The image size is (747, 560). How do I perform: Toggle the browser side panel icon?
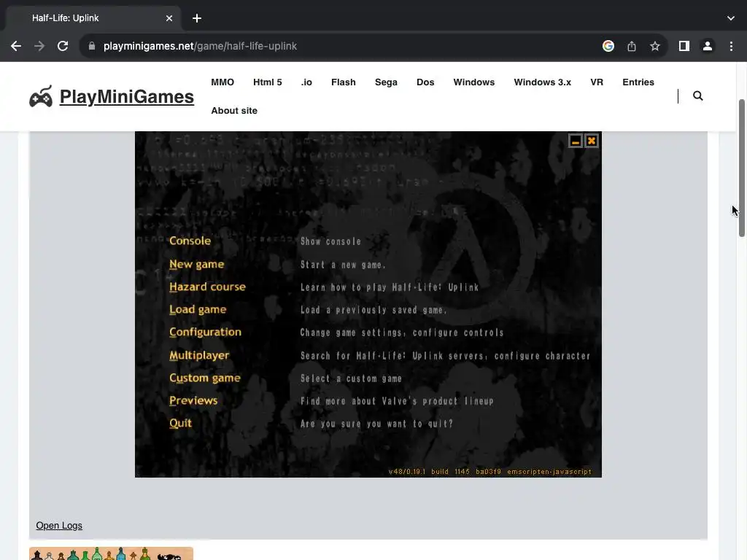684,46
